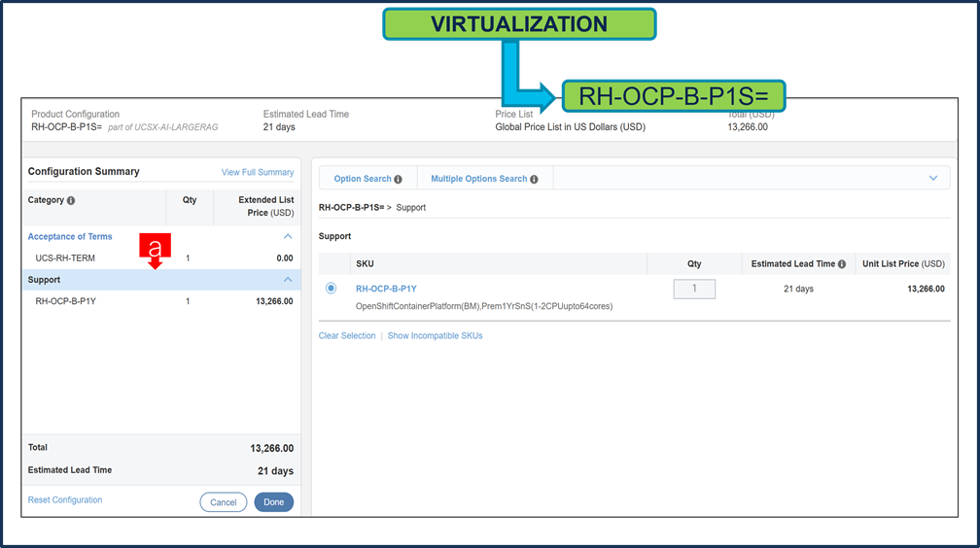Viewport: 980px width, 548px height.
Task: Click info icon beside Option Search
Action: click(x=399, y=180)
